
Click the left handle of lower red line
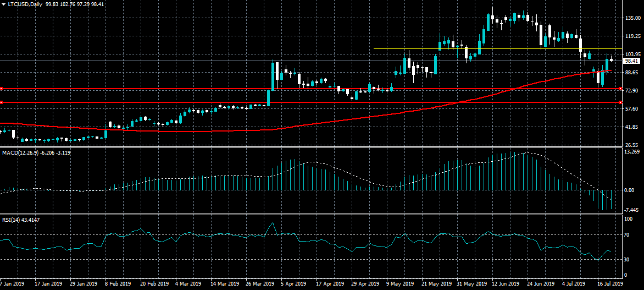pyautogui.click(x=1, y=102)
